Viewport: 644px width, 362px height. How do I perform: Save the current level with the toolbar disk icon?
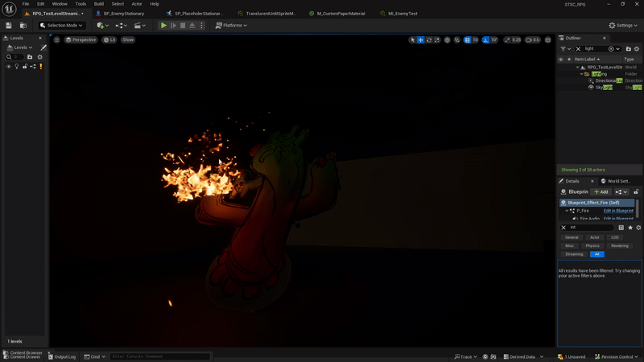(x=9, y=26)
